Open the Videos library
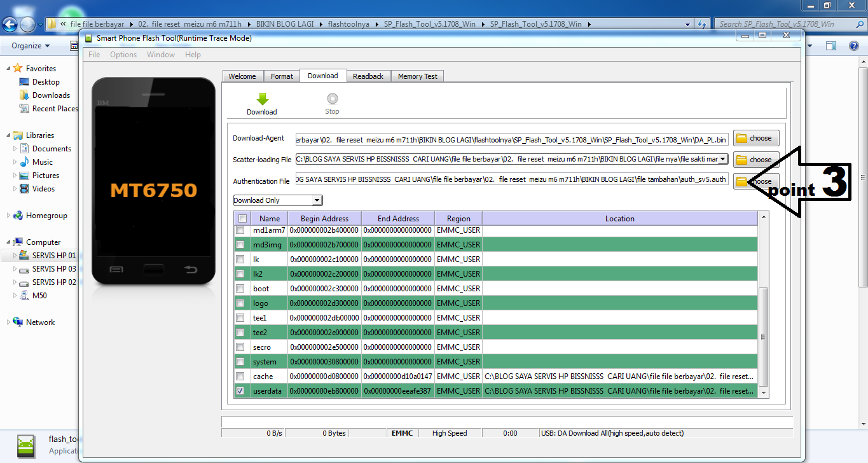 tap(43, 189)
